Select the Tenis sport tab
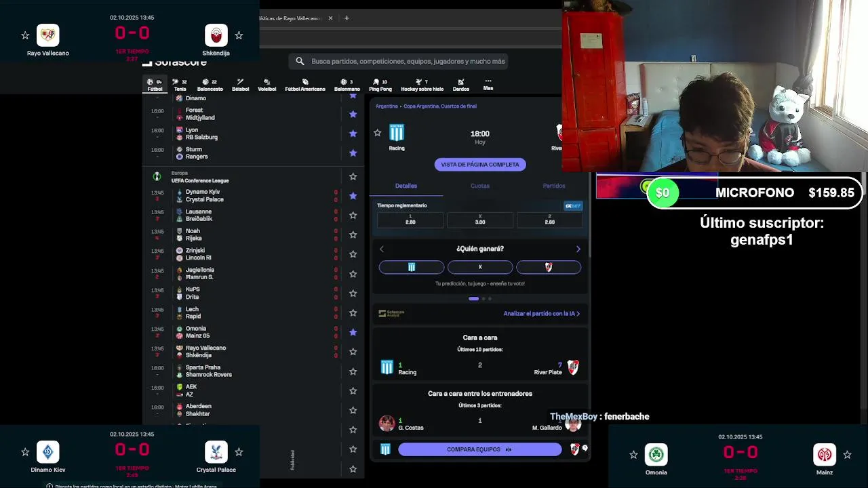This screenshot has height=488, width=868. pos(180,85)
